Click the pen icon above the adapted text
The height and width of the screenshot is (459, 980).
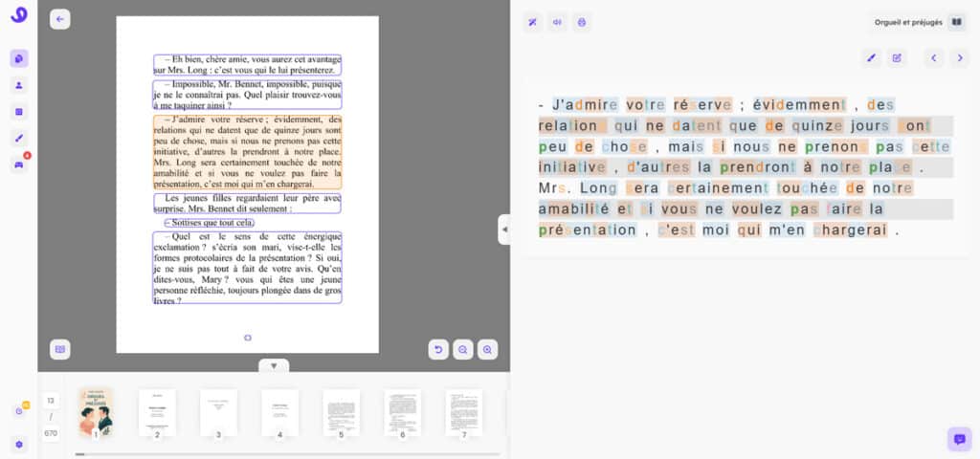tap(871, 58)
